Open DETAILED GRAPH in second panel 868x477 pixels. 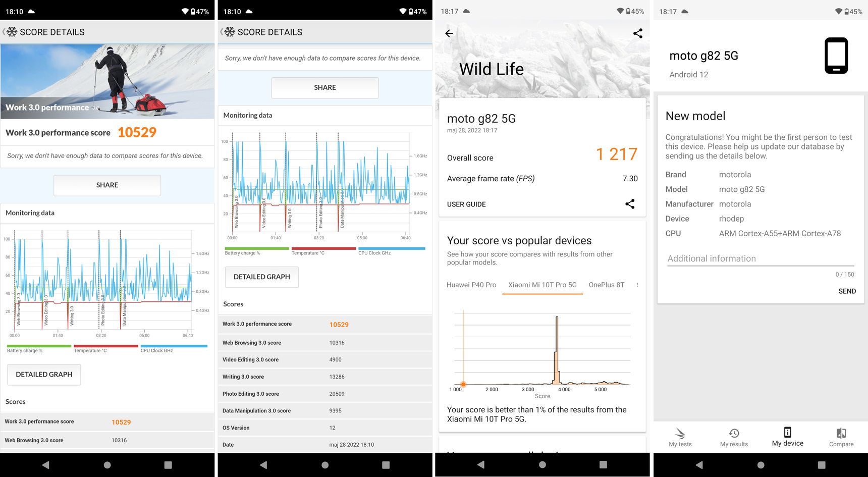pyautogui.click(x=262, y=277)
